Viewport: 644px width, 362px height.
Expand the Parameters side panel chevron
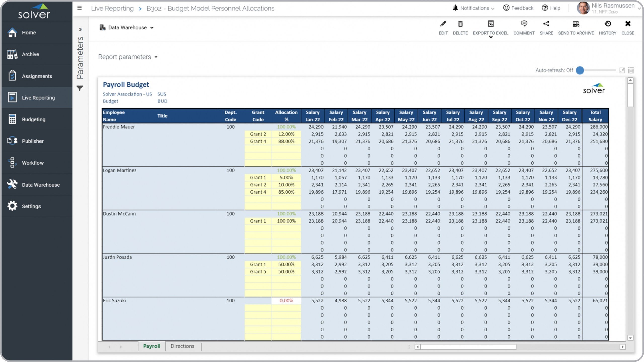click(x=80, y=30)
